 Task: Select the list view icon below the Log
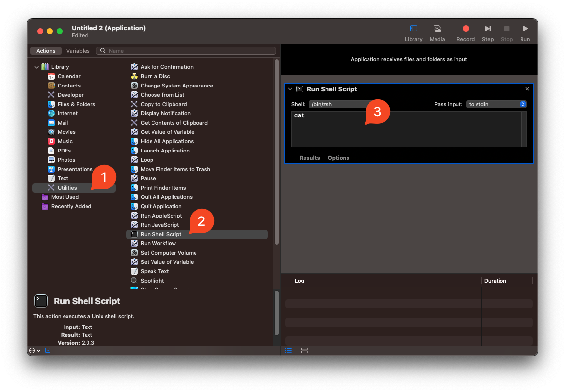(288, 350)
